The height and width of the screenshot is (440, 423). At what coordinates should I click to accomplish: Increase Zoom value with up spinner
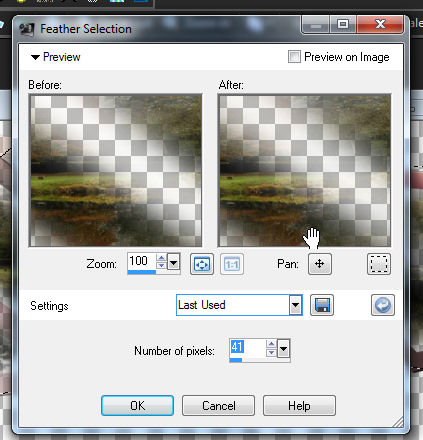point(161,258)
